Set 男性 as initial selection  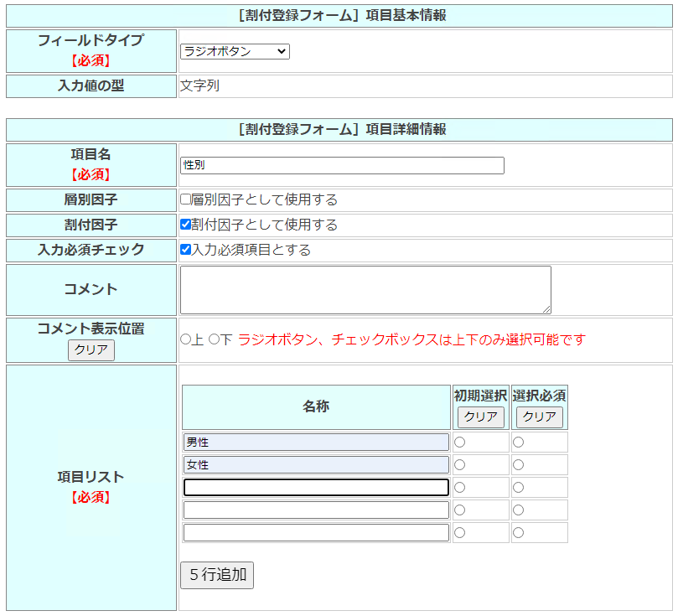coord(459,443)
